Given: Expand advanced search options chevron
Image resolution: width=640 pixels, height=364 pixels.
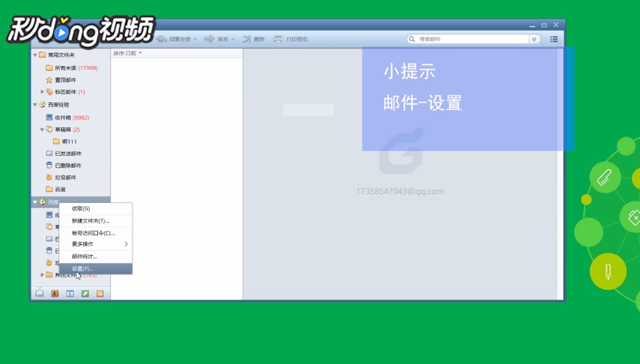Looking at the screenshot, I should tap(534, 39).
